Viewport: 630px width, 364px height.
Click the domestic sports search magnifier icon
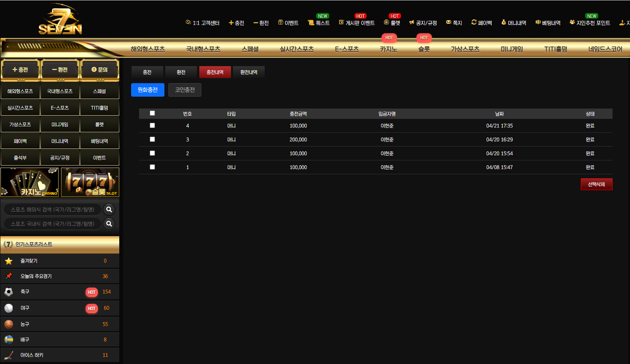point(109,224)
